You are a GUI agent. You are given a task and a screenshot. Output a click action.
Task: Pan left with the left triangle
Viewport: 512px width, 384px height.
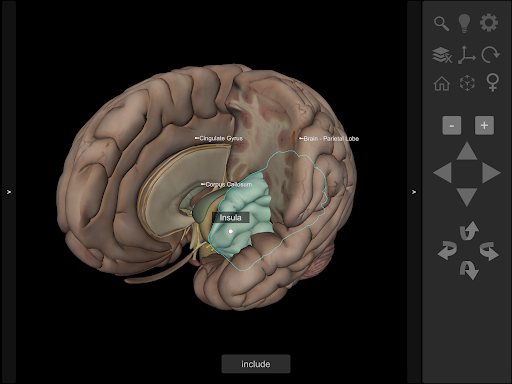point(442,173)
